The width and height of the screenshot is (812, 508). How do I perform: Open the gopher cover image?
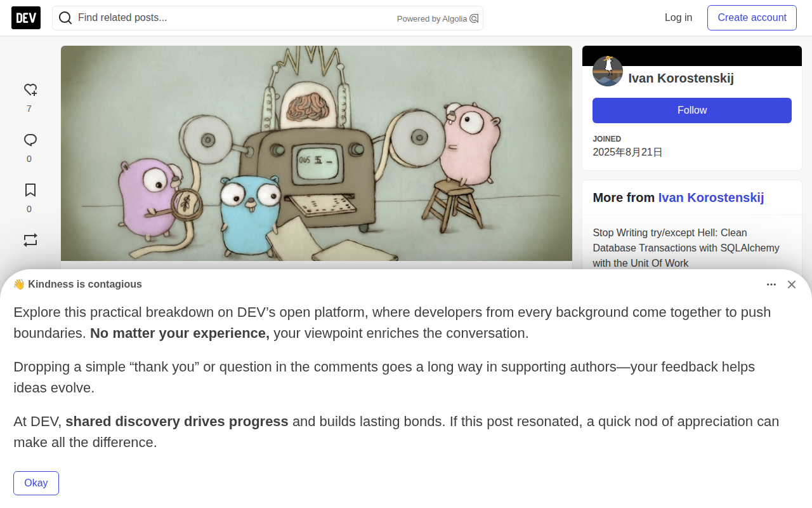click(x=317, y=154)
